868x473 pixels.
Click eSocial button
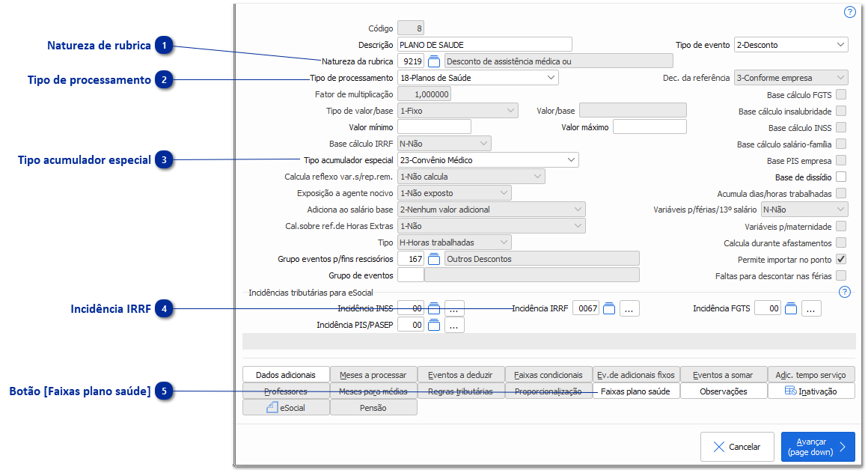tap(286, 408)
